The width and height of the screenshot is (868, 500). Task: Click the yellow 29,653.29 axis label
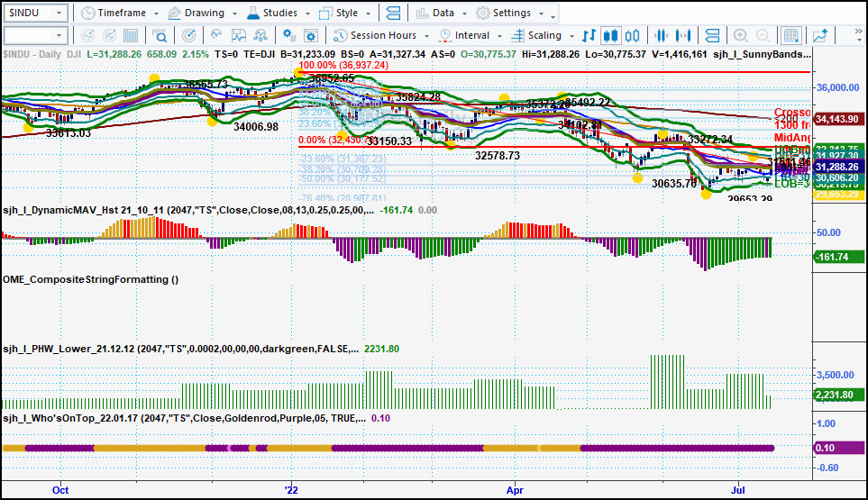click(x=837, y=194)
